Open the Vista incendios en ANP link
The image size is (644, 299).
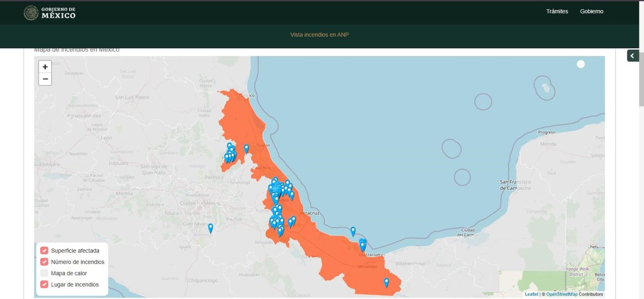(319, 35)
